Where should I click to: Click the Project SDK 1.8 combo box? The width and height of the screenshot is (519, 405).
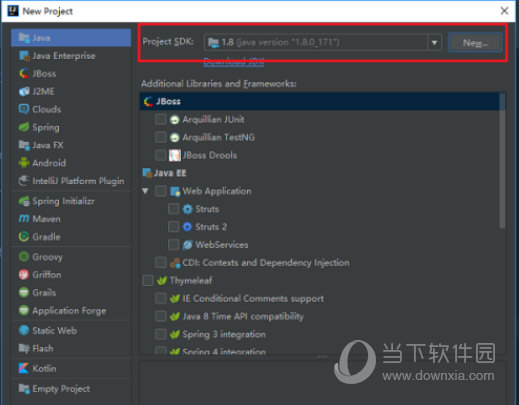point(323,42)
